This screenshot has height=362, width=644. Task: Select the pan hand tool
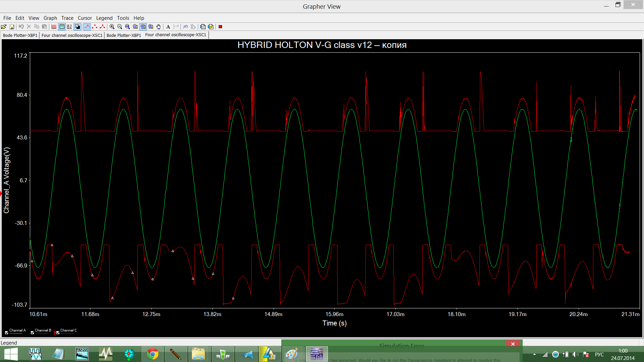point(159,27)
